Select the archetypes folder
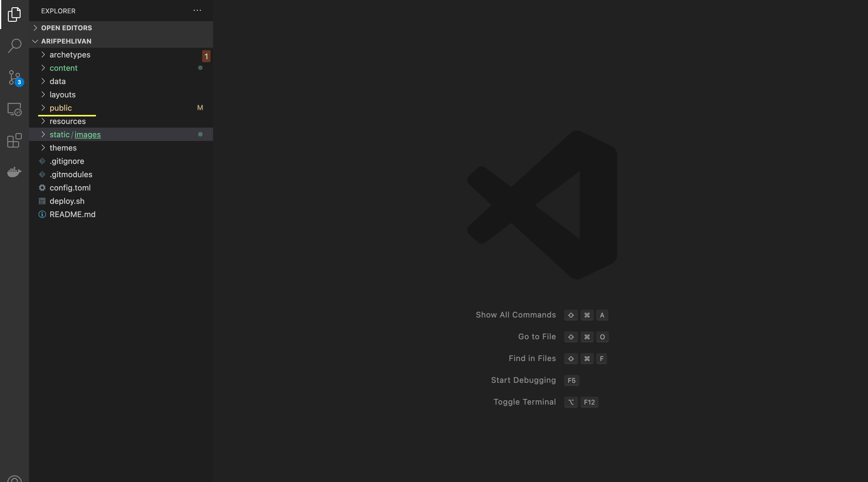The width and height of the screenshot is (868, 482). [121, 54]
